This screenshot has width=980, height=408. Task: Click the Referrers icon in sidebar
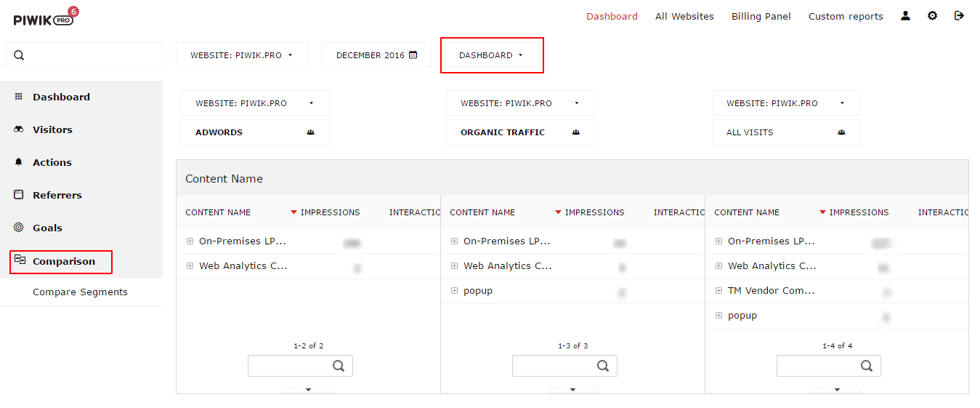point(19,195)
